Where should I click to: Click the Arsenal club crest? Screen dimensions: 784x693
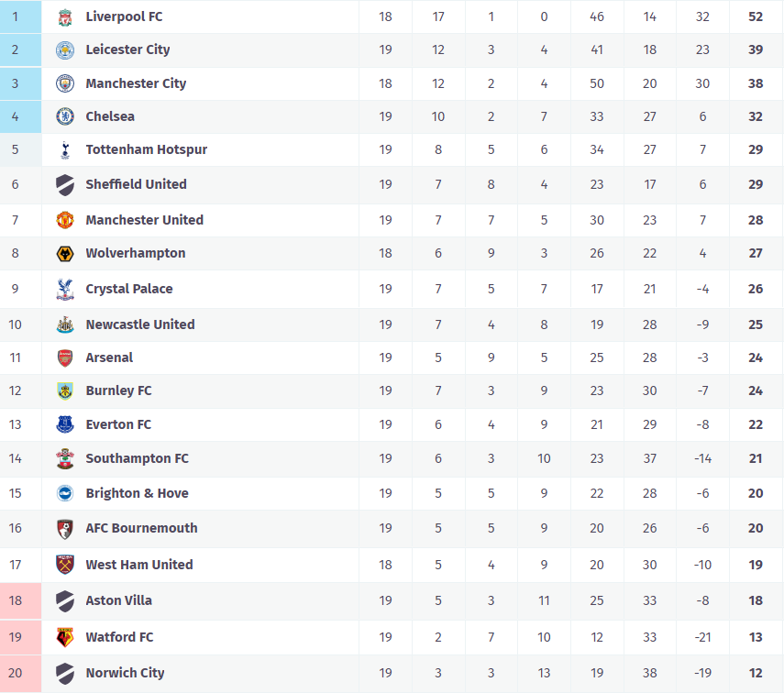65,357
